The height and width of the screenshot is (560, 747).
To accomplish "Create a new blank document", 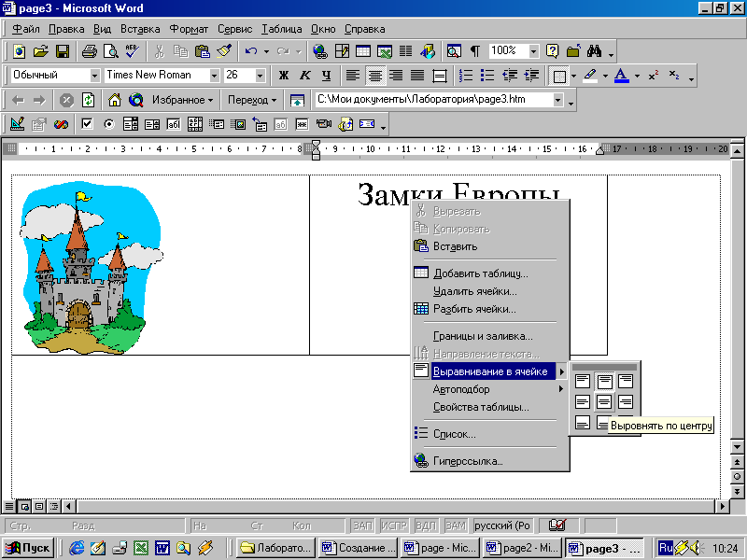I will [x=19, y=51].
